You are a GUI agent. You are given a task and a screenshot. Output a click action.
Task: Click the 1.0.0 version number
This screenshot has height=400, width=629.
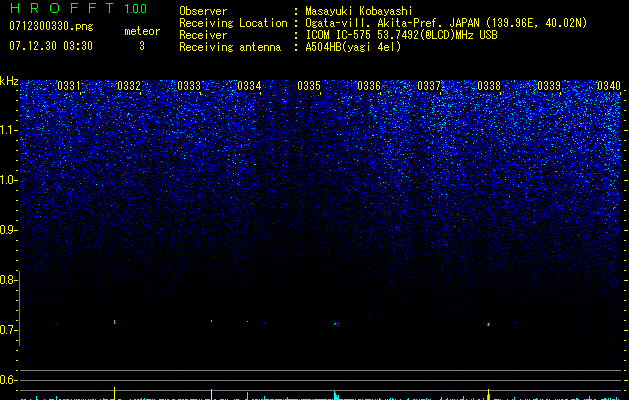pos(136,9)
